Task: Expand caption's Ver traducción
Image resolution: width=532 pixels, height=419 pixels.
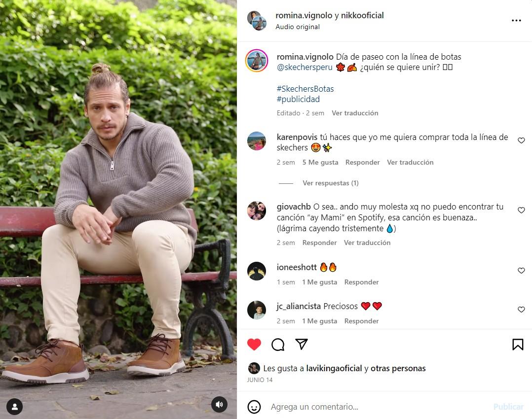Action: pos(355,113)
